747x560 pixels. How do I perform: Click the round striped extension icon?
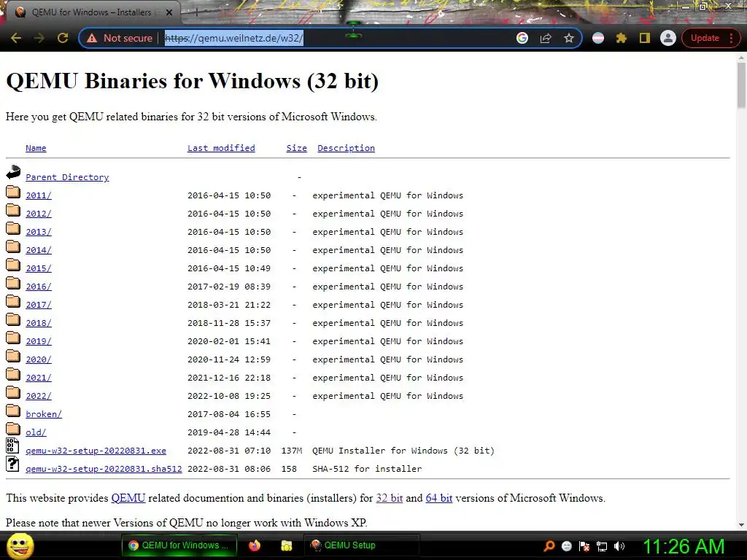pyautogui.click(x=598, y=38)
